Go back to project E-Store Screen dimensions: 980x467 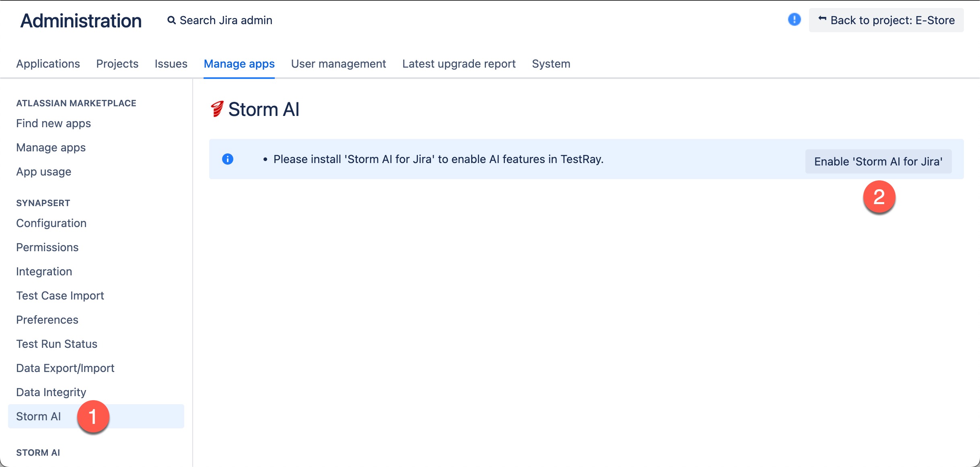point(886,20)
